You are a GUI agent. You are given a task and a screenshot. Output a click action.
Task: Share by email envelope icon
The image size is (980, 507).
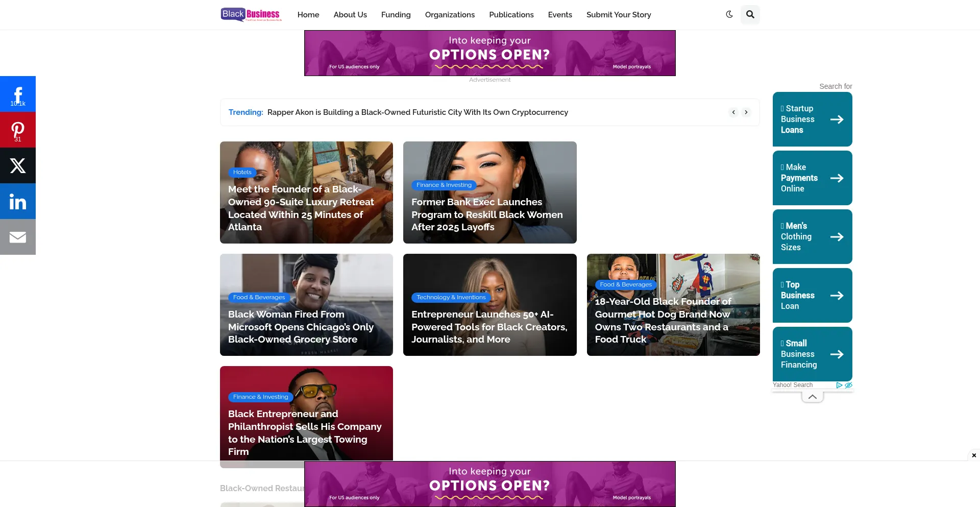(x=18, y=237)
